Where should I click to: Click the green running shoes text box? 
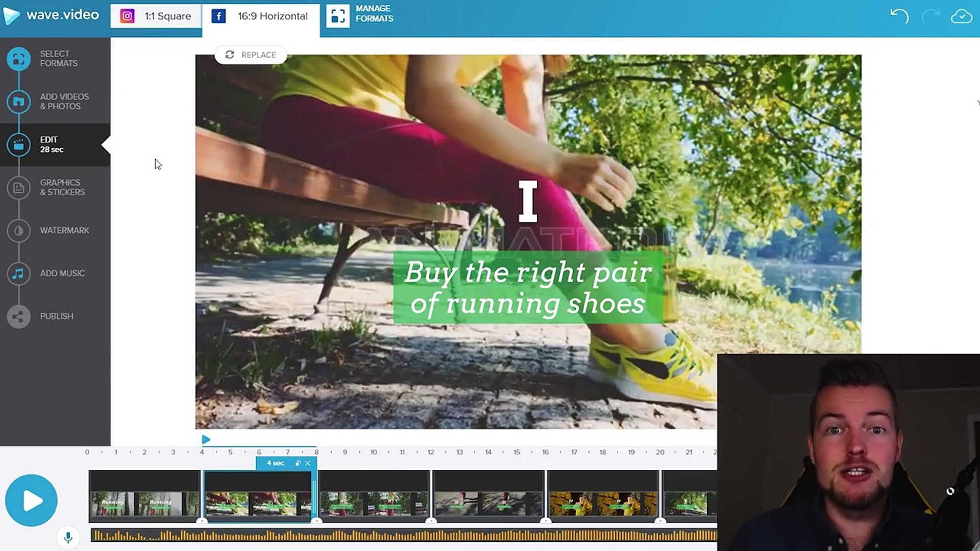click(x=528, y=287)
